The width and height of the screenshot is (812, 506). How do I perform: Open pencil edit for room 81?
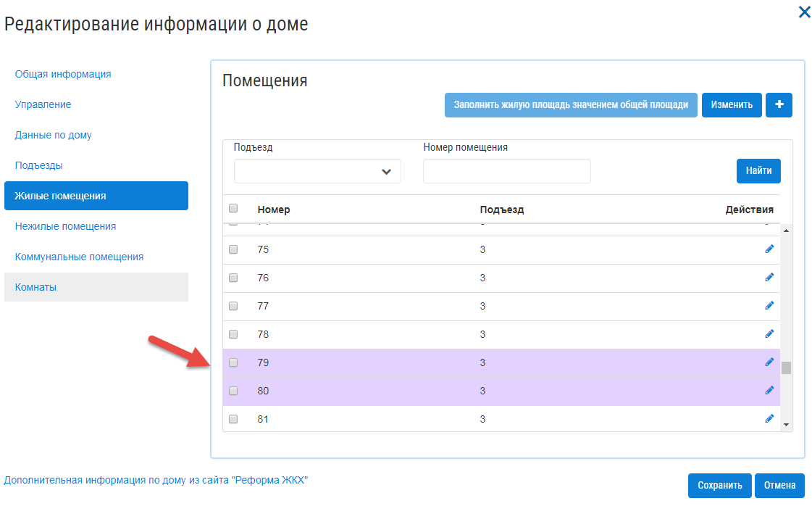pyautogui.click(x=769, y=419)
